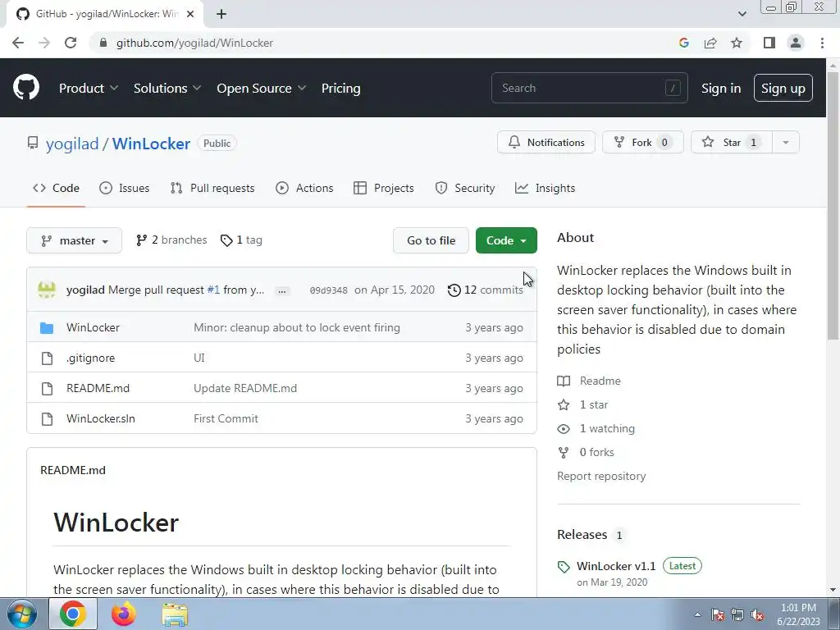840x630 pixels.
Task: Click the yogilad avatar in commit row
Action: click(x=47, y=290)
